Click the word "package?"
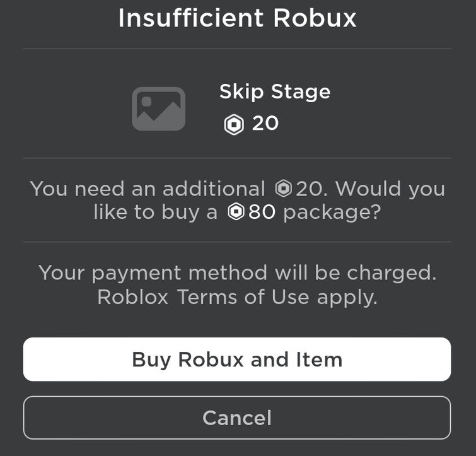This screenshot has width=476, height=456. click(332, 213)
